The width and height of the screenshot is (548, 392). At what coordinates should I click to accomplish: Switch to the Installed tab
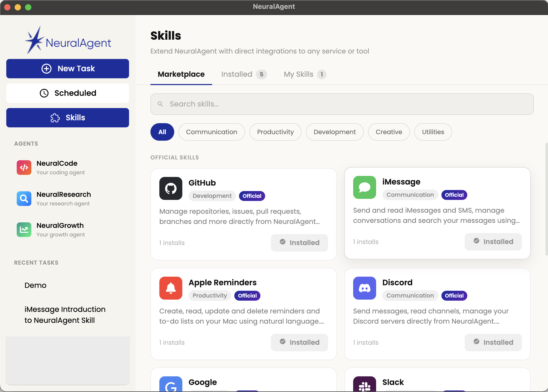tap(236, 74)
